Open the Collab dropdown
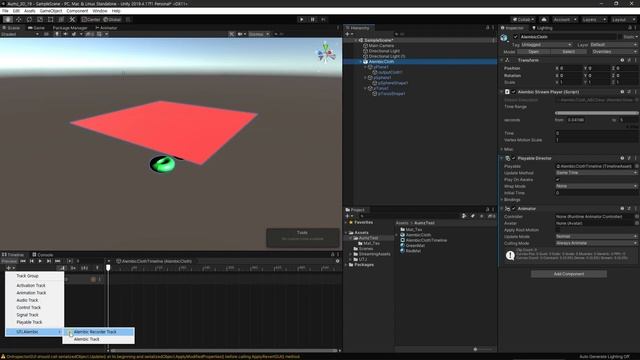This screenshot has width=640, height=360. click(x=523, y=19)
